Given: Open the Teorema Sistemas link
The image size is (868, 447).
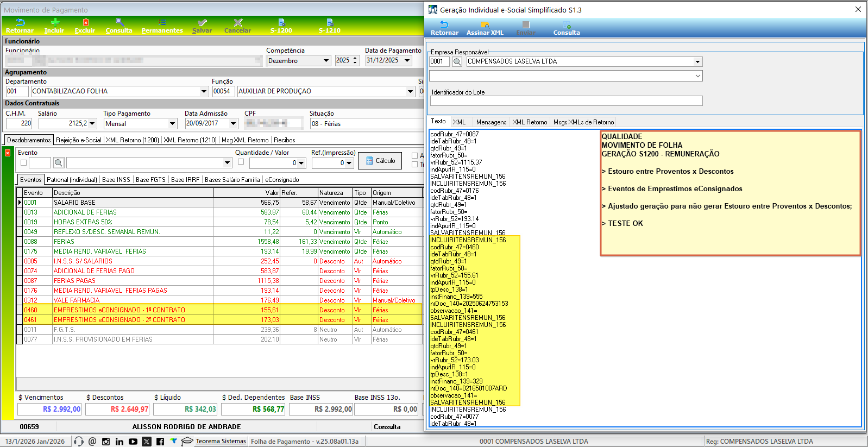Looking at the screenshot, I should click(x=221, y=442).
